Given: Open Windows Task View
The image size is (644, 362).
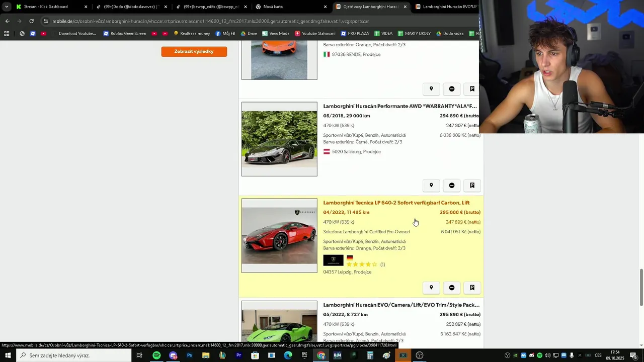Looking at the screenshot, I should coord(139,355).
